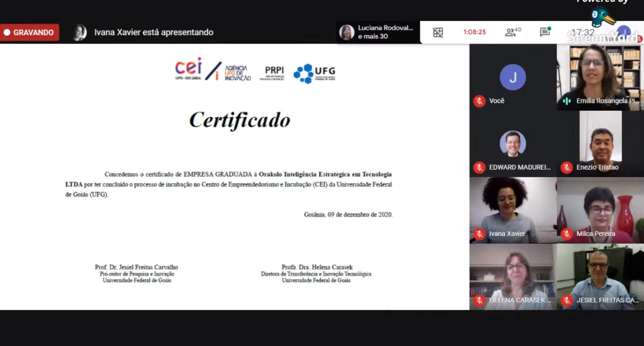Click muted microphone icon beside Ivana Xavier

click(x=480, y=234)
